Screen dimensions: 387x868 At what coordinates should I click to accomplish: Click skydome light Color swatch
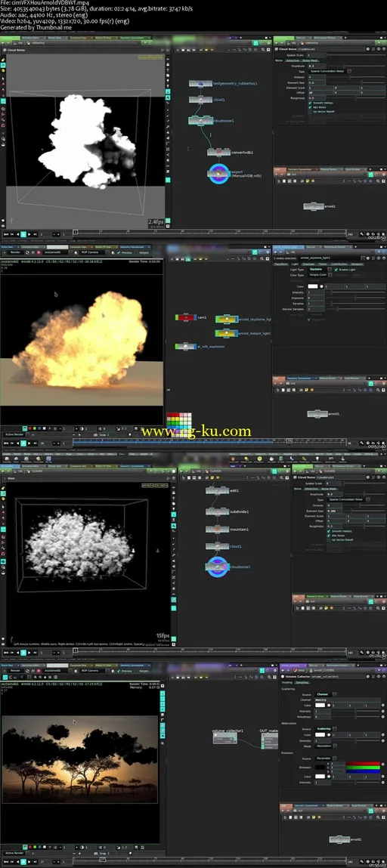(313, 287)
